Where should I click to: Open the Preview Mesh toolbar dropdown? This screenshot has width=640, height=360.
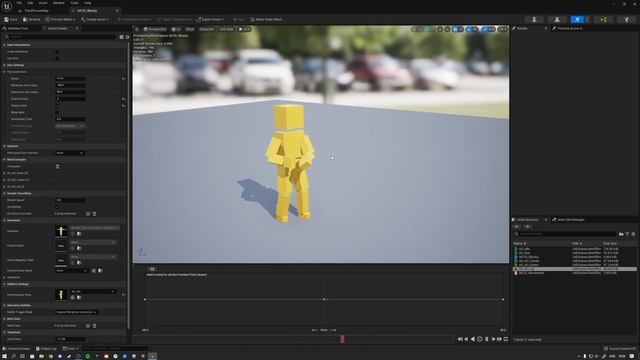pyautogui.click(x=60, y=19)
